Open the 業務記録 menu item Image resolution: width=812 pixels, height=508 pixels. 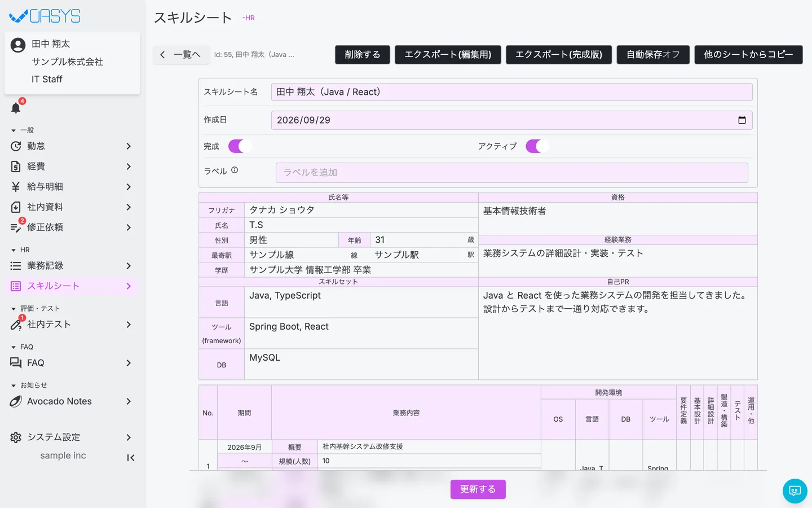click(x=72, y=266)
